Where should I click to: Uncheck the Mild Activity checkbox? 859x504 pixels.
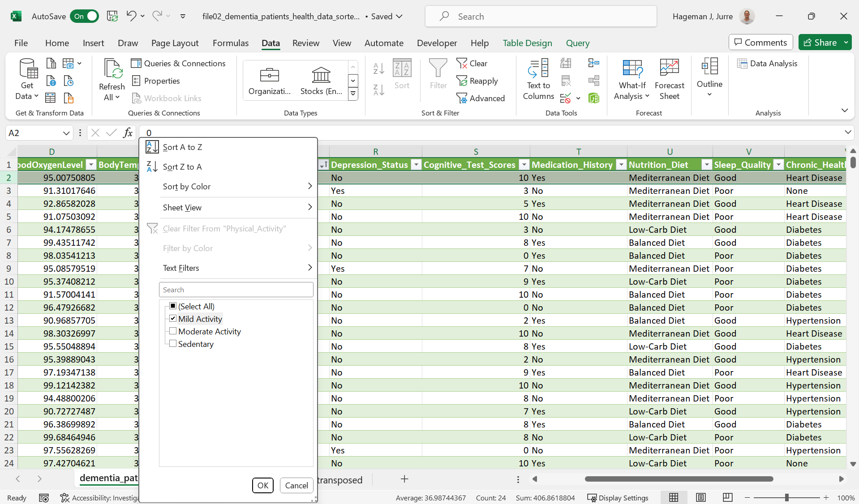pyautogui.click(x=173, y=319)
